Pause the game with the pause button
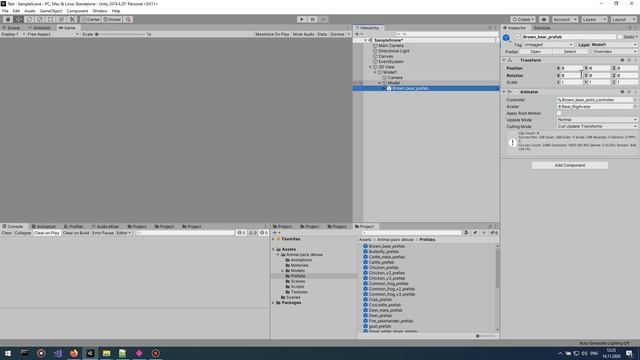This screenshot has height=360, width=640. pos(313,19)
